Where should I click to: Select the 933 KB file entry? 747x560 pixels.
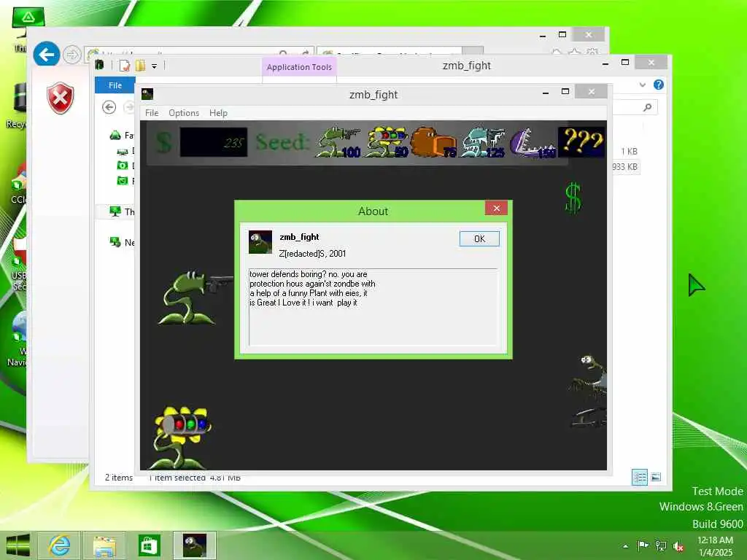click(x=625, y=167)
